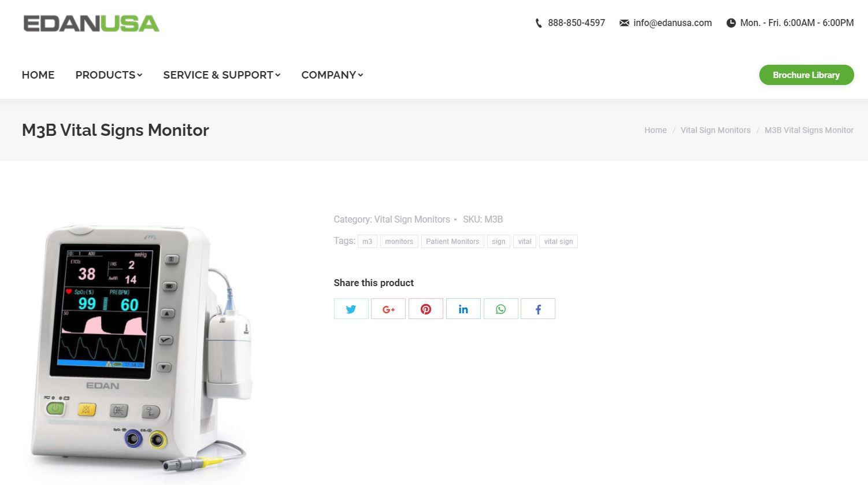Open the Vital Sign Monitors category link

coord(412,220)
